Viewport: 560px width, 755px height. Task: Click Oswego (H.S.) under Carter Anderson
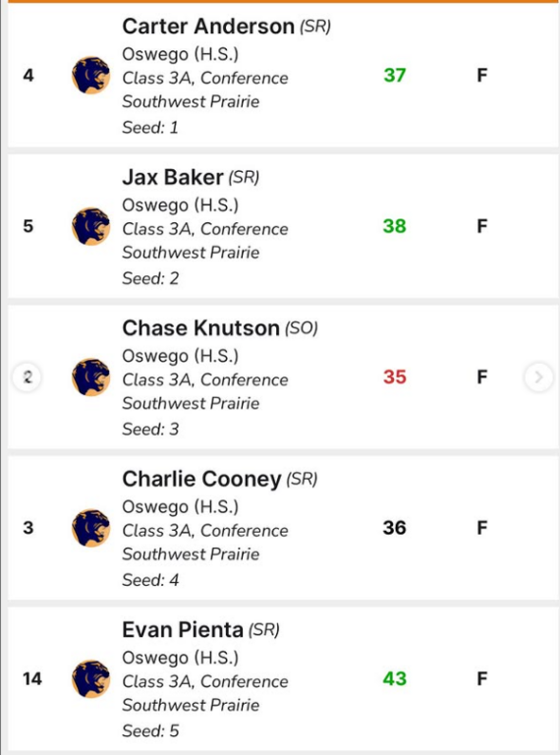181,54
